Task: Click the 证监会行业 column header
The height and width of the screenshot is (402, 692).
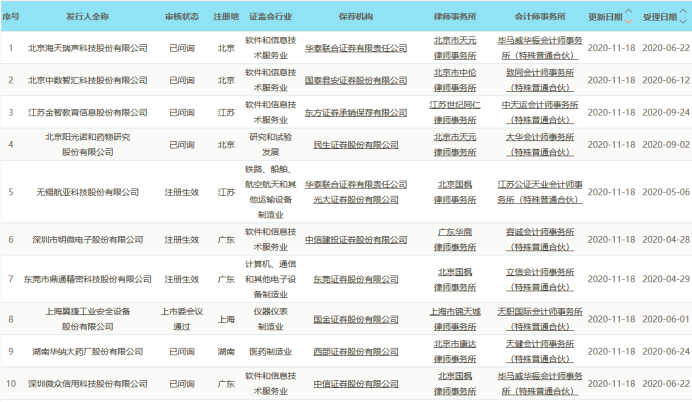Action: [x=271, y=17]
